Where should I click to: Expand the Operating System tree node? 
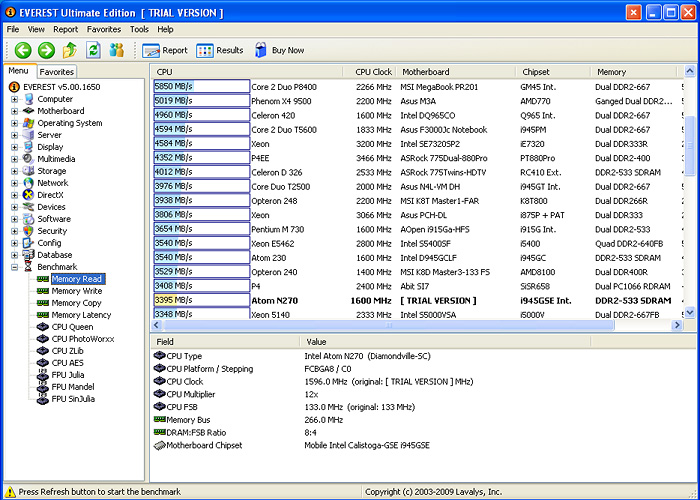pos(14,123)
